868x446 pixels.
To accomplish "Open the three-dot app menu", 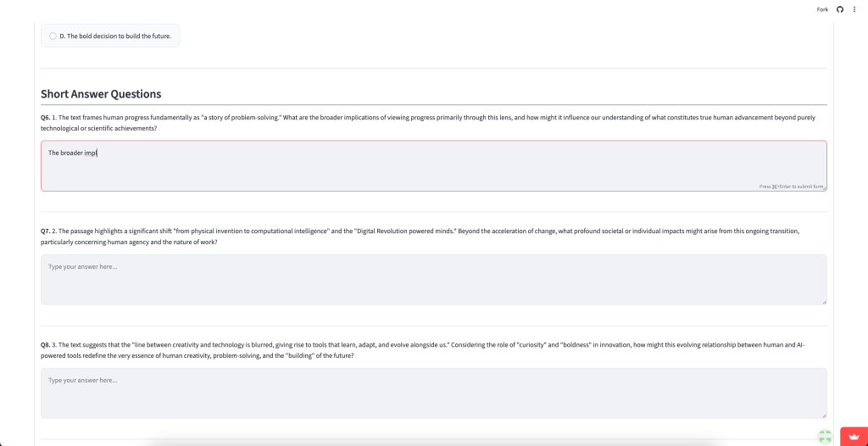I will (854, 9).
